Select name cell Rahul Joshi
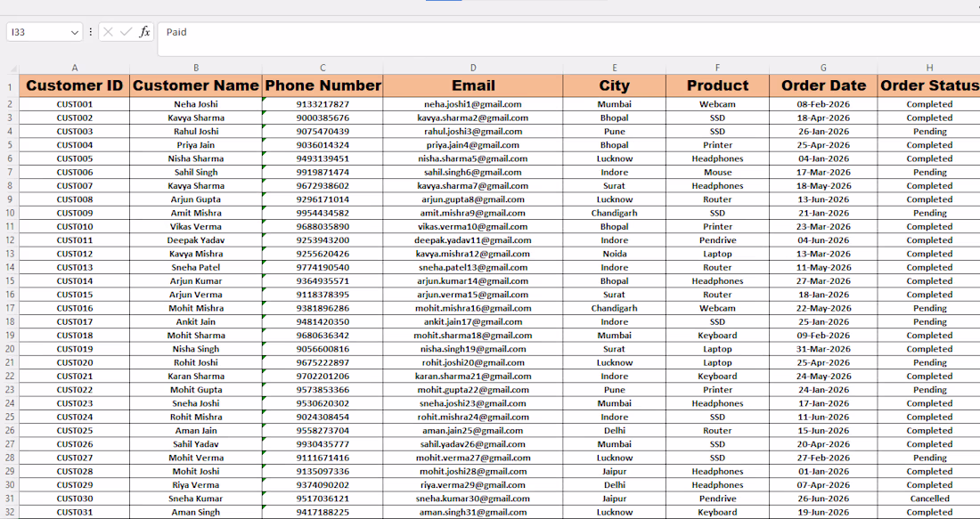Image resolution: width=980 pixels, height=519 pixels. point(196,131)
